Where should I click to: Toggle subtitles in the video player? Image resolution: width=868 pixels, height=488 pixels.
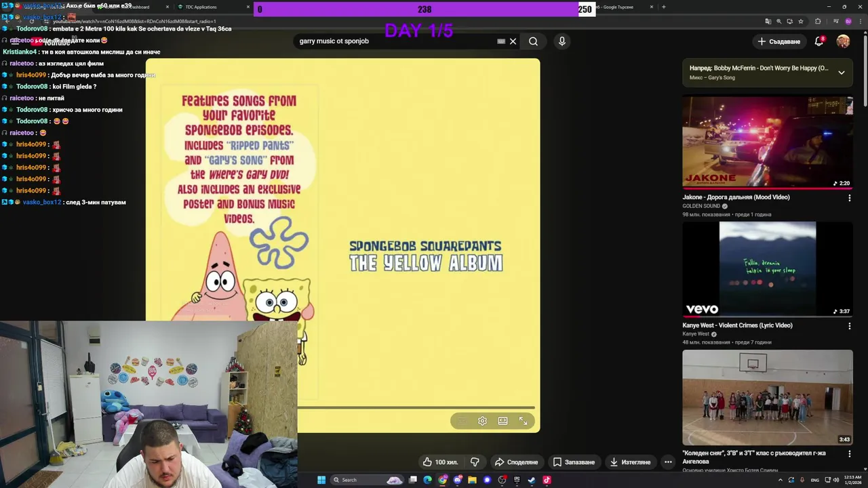[x=461, y=421]
